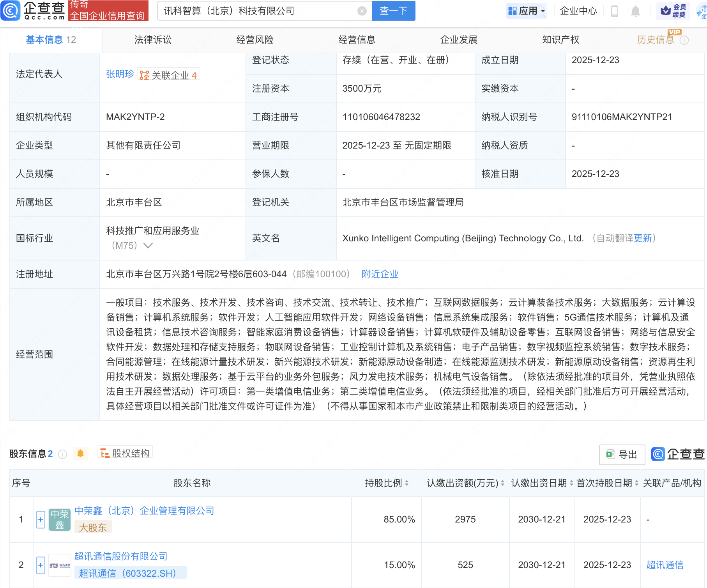Open 关联企业 4 next to 张明珍
707x588 pixels.
[168, 74]
